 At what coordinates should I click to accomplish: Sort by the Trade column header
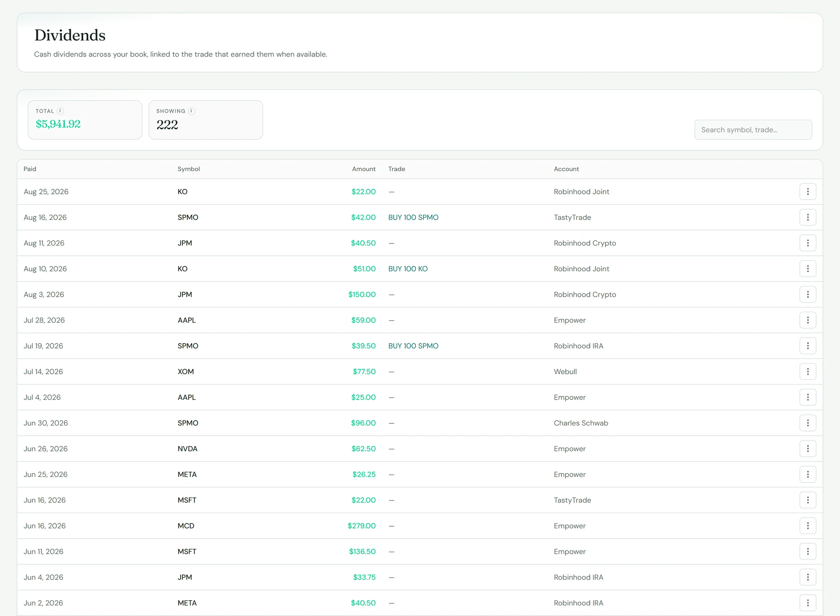point(397,169)
